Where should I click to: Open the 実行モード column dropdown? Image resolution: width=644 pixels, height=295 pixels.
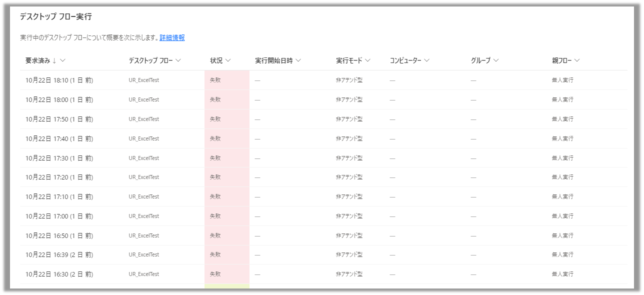367,60
